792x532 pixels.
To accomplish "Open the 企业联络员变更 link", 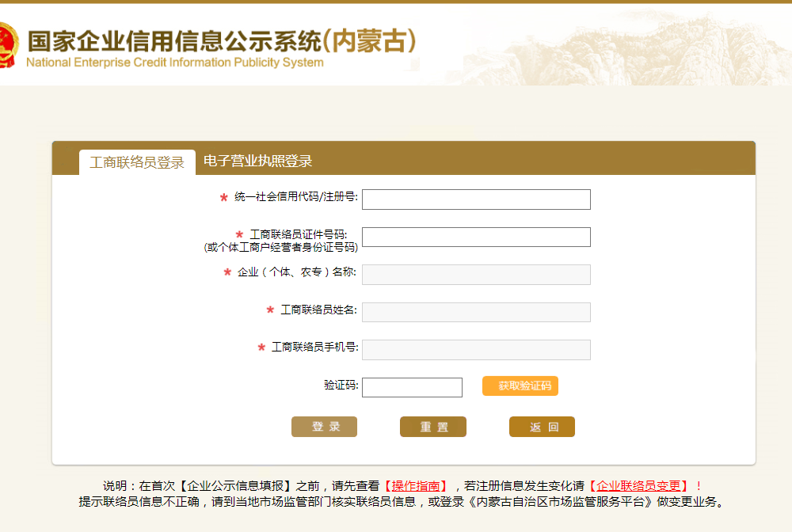I will 638,486.
